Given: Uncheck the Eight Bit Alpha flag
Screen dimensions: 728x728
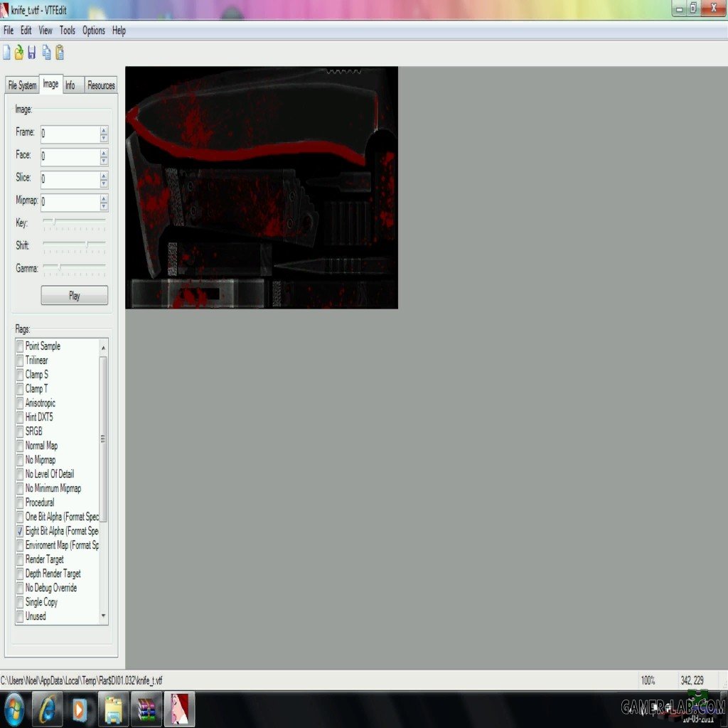Looking at the screenshot, I should pos(20,531).
